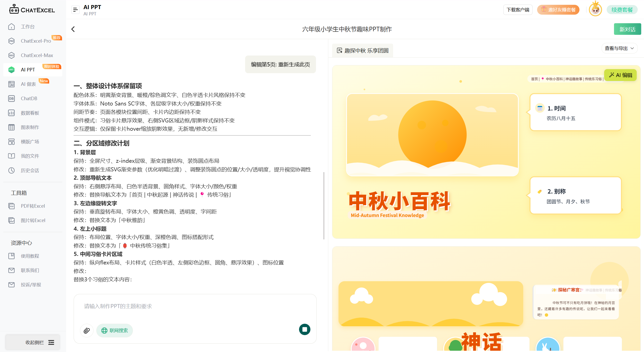Click the back arrow icon
Viewport: 644px width, 352px height.
[73, 29]
